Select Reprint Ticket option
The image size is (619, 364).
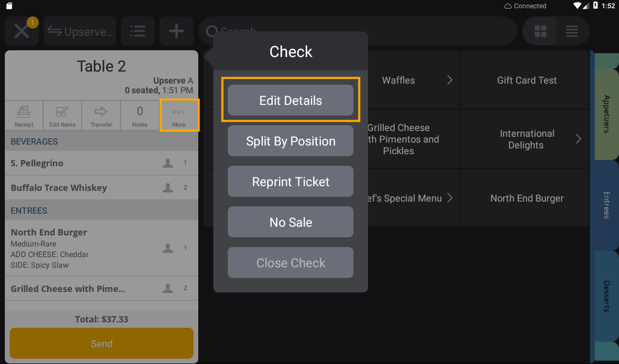tap(291, 181)
